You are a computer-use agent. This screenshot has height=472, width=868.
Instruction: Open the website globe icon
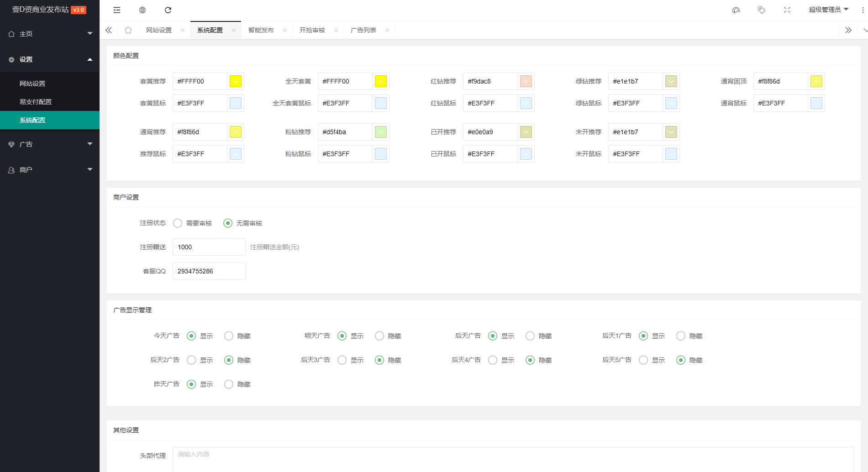(142, 10)
